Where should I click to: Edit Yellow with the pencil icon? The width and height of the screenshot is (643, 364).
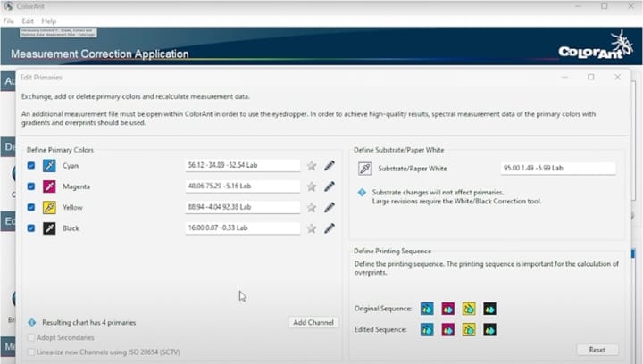coord(330,207)
